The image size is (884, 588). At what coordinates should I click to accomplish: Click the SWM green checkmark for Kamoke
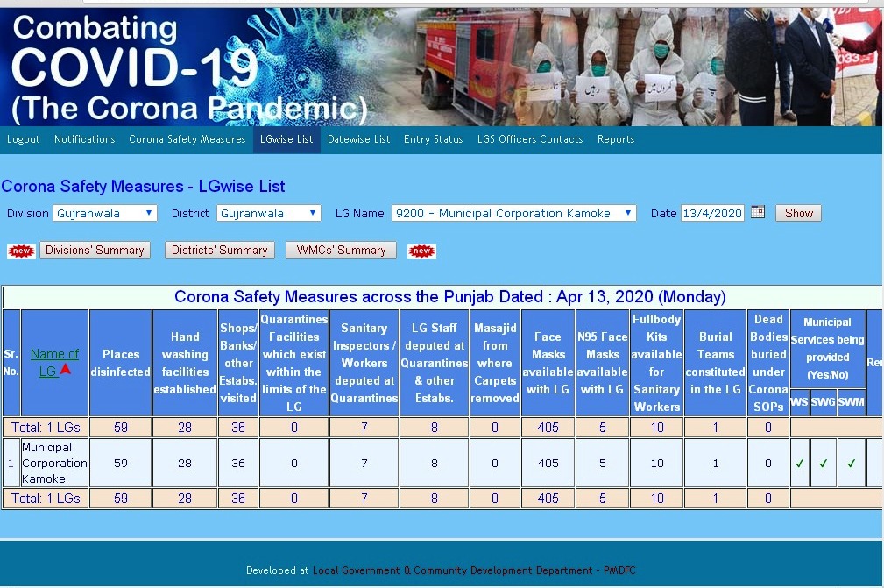(x=852, y=464)
